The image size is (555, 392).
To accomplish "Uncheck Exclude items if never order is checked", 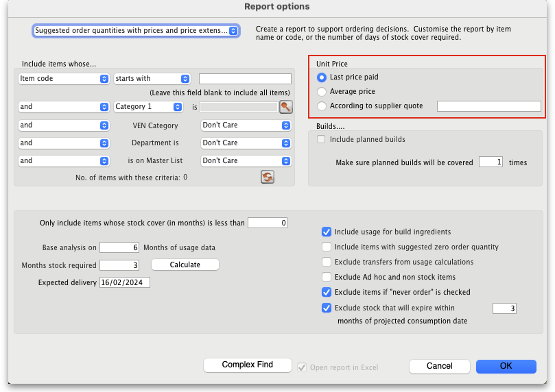I will [x=327, y=292].
